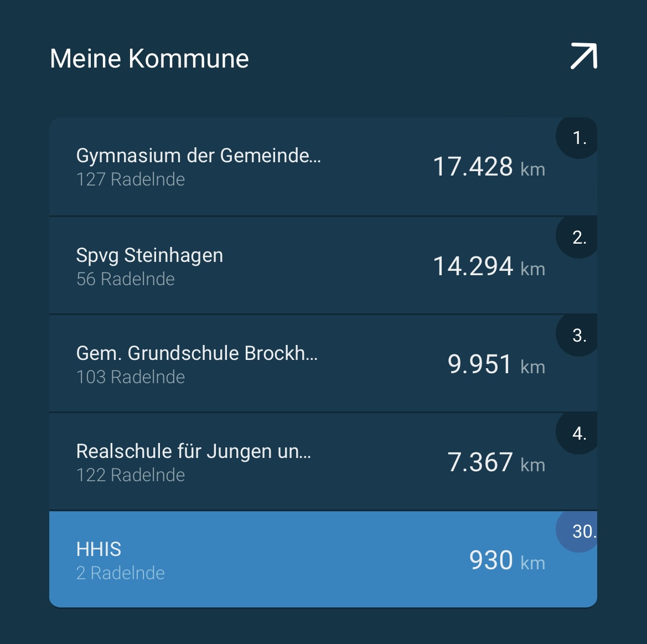Open the Spvg Steinhagen team entry
The image size is (647, 644).
tap(149, 255)
